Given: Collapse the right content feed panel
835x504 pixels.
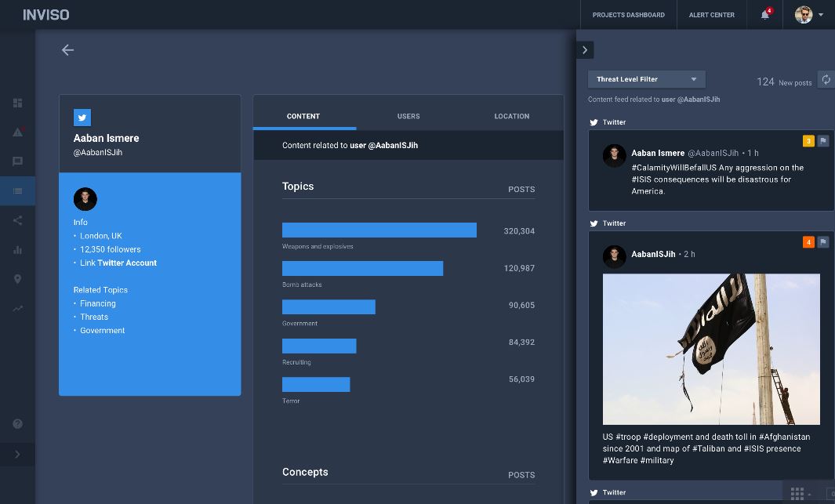Looking at the screenshot, I should click(585, 50).
